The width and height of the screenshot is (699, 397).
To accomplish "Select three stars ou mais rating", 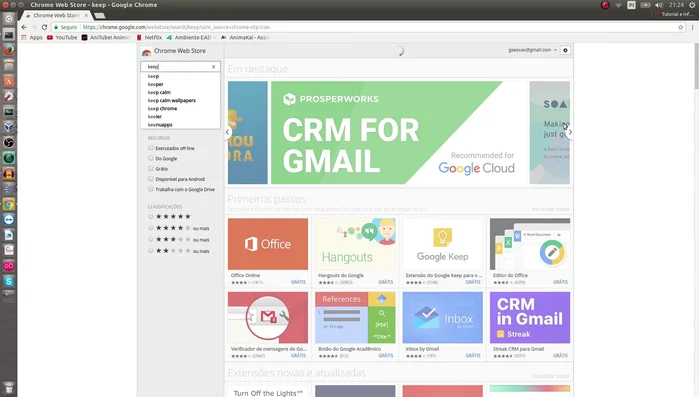I will 151,239.
